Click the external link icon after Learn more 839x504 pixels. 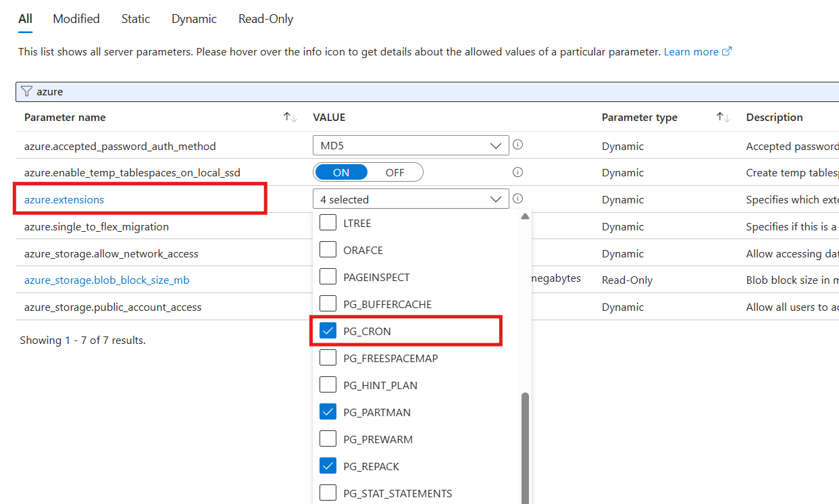(x=726, y=51)
